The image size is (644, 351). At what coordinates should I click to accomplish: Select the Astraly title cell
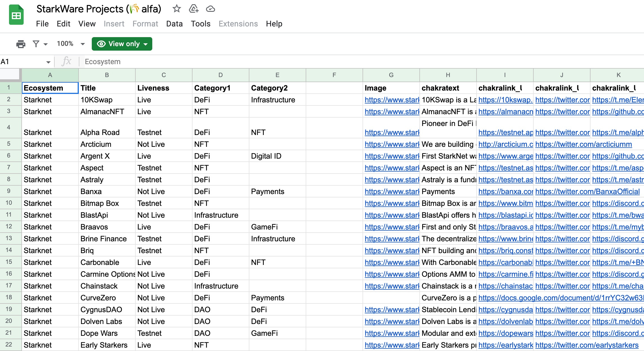coord(107,180)
